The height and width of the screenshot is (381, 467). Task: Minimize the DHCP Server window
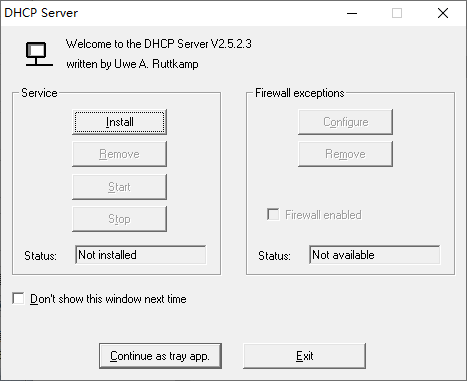click(x=352, y=13)
